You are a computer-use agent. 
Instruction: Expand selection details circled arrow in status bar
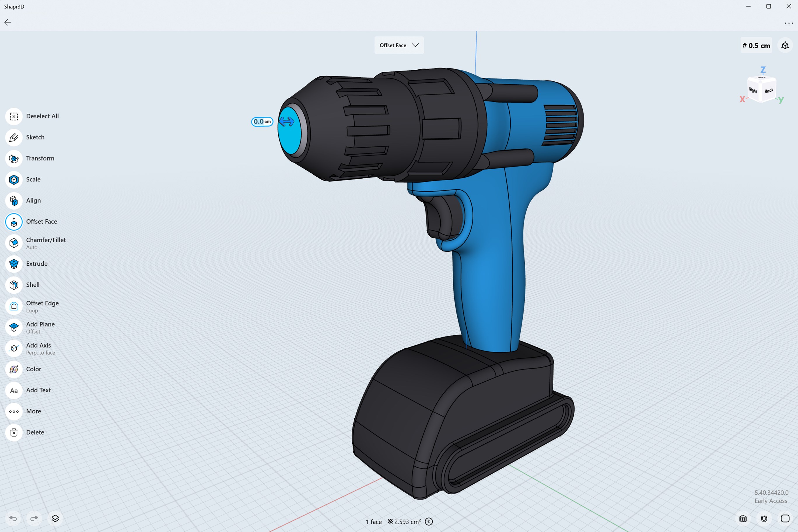(429, 521)
